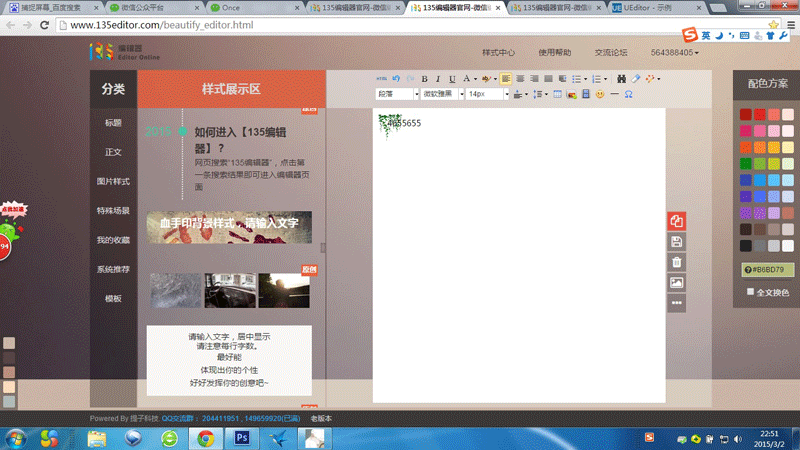The width and height of the screenshot is (800, 450).
Task: Insert a table
Action: tap(557, 94)
